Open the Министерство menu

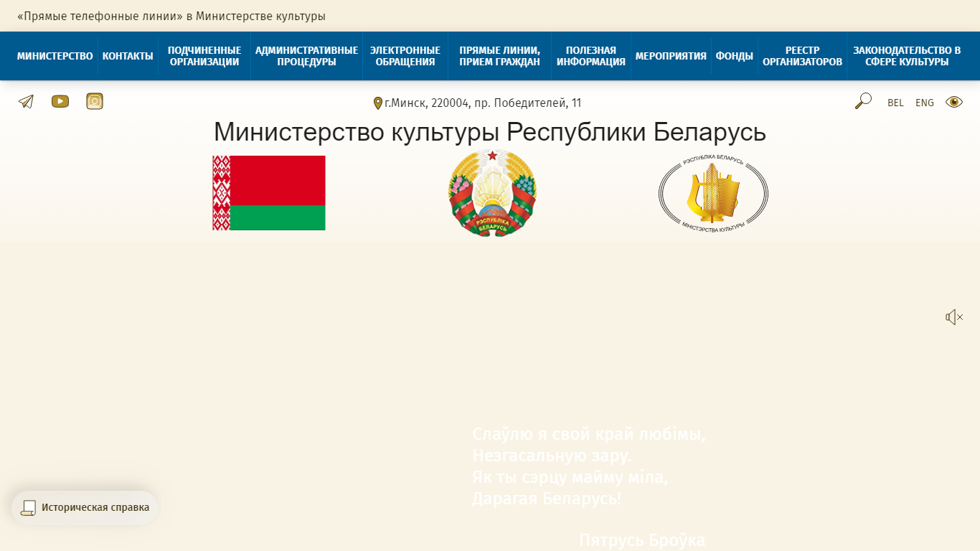(55, 56)
